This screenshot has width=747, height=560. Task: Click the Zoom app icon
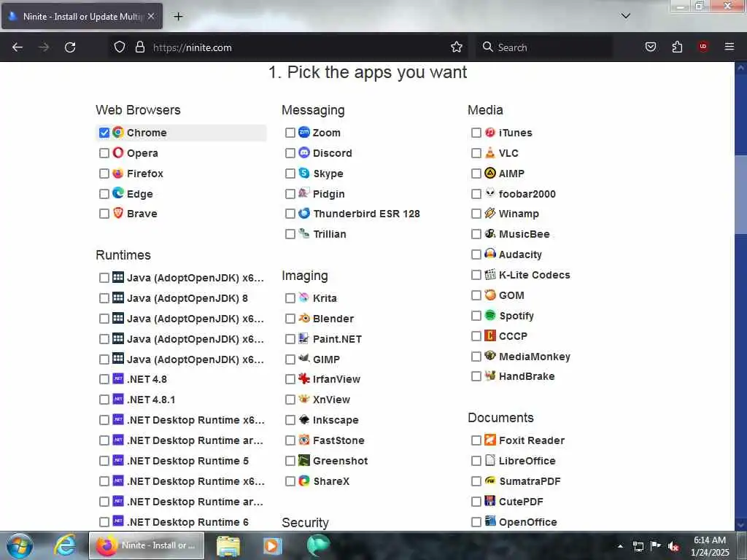[x=304, y=132]
